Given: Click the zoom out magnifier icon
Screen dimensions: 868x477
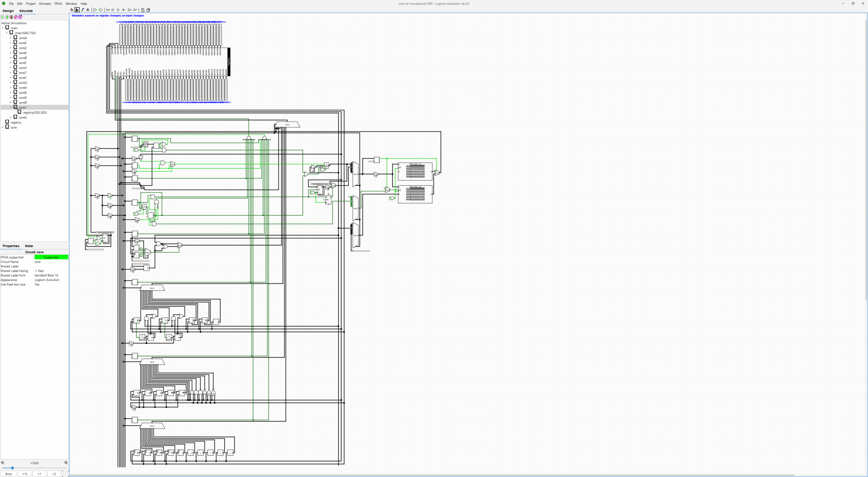Looking at the screenshot, I should pos(3,463).
